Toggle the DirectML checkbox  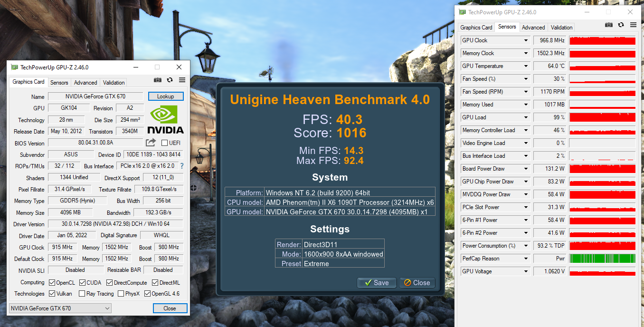point(155,282)
